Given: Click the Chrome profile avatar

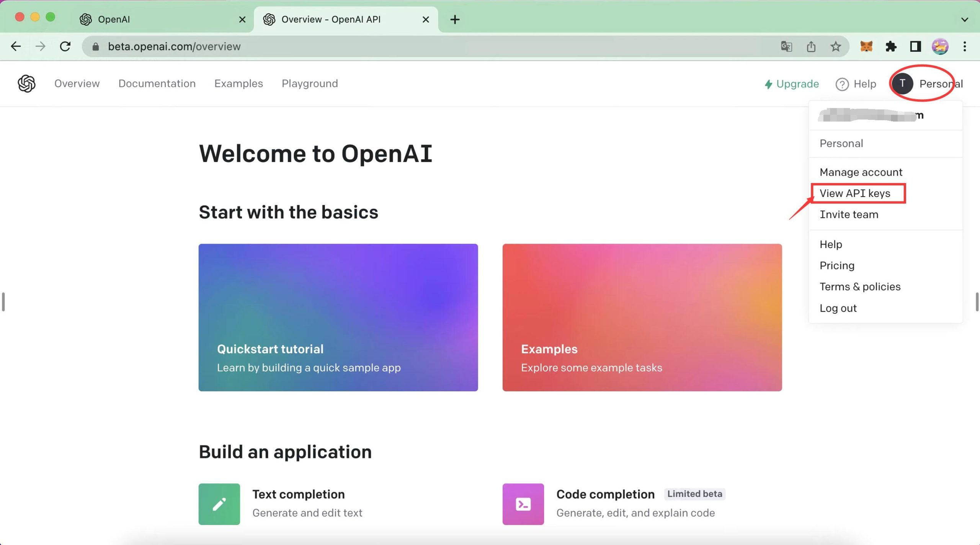Looking at the screenshot, I should click(940, 46).
